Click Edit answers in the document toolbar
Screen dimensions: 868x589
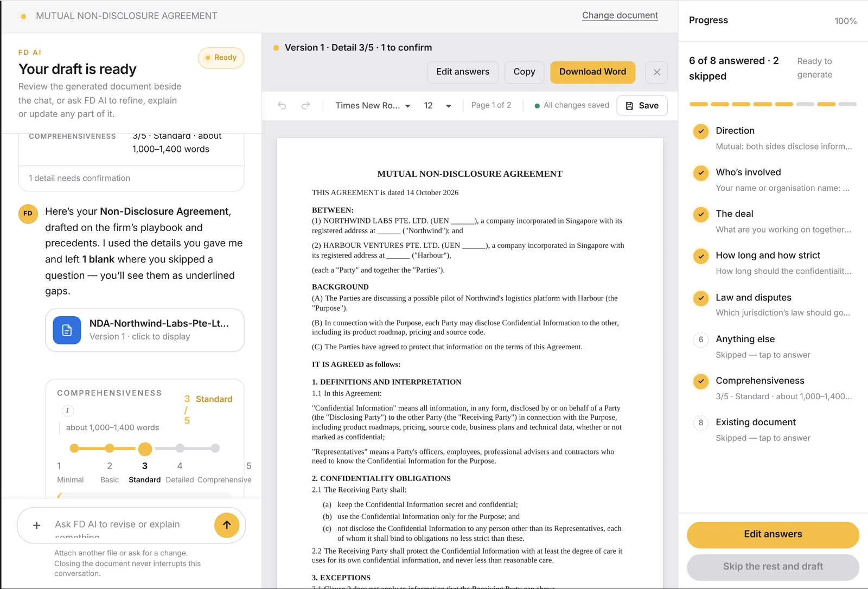click(x=463, y=72)
